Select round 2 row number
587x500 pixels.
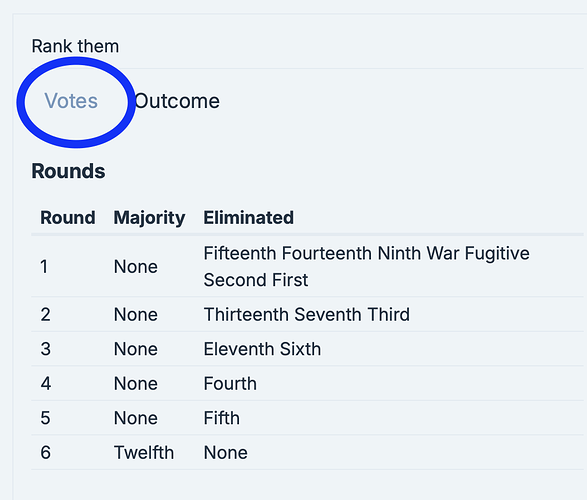coord(45,314)
